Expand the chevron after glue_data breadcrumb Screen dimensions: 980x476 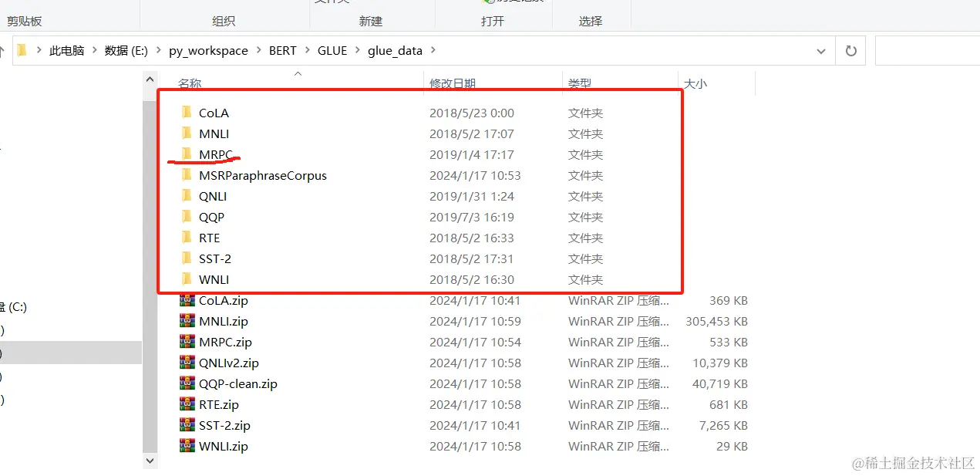(433, 50)
